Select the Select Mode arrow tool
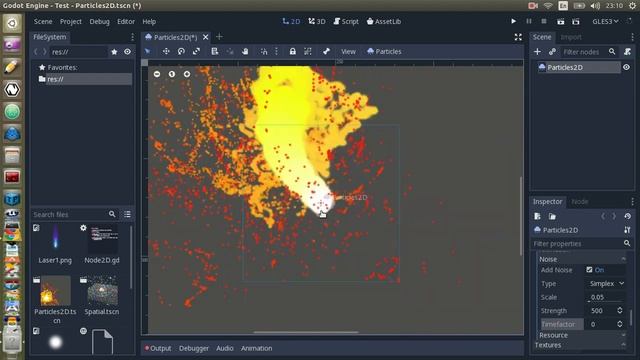Image resolution: width=640 pixels, height=360 pixels. pyautogui.click(x=147, y=51)
